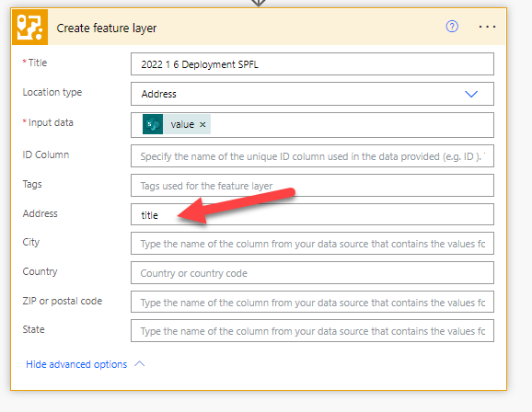Click the Title input field

point(312,64)
